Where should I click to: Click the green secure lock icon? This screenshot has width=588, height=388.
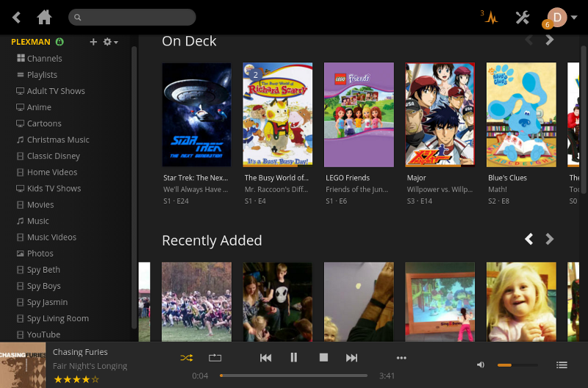(x=60, y=42)
